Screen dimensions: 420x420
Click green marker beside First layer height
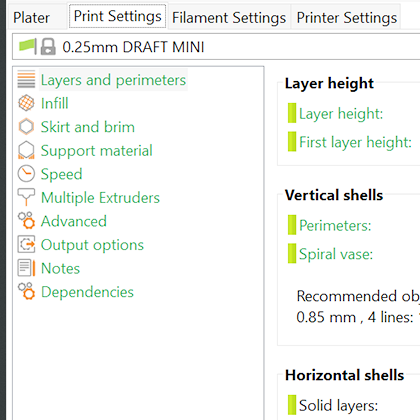pos(292,141)
